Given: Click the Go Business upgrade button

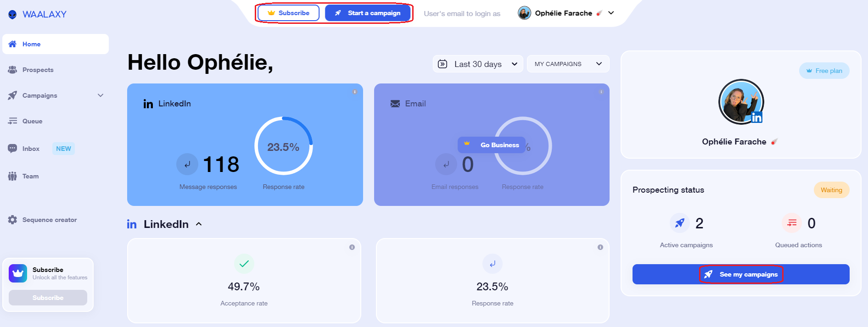Looking at the screenshot, I should [492, 145].
